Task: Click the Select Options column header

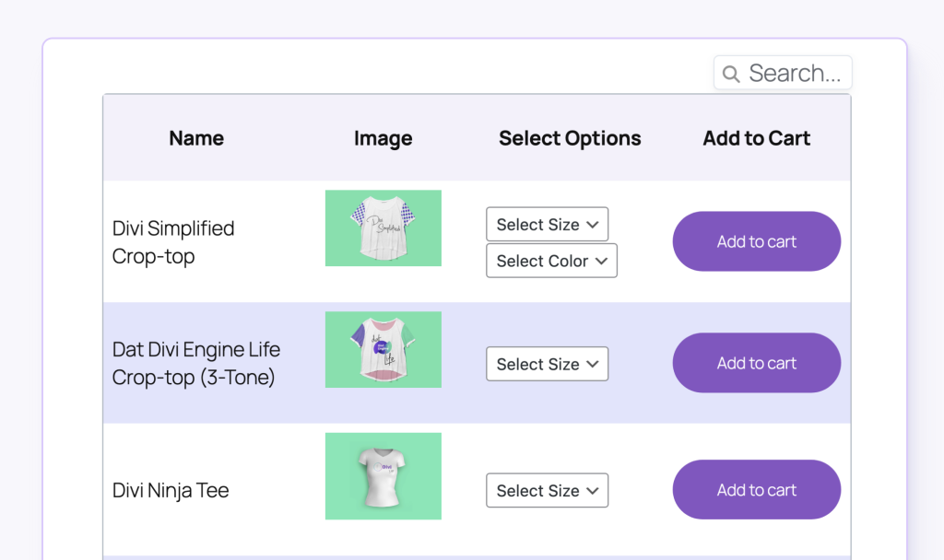Action: [x=570, y=138]
